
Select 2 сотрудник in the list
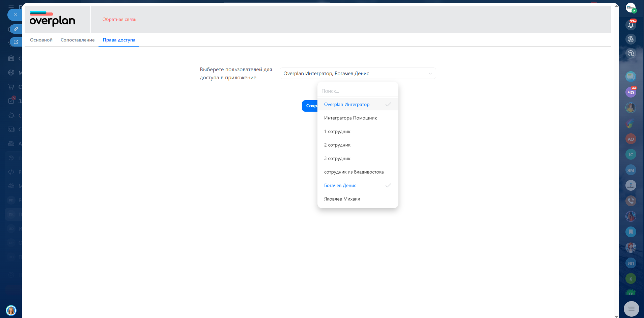(x=358, y=145)
